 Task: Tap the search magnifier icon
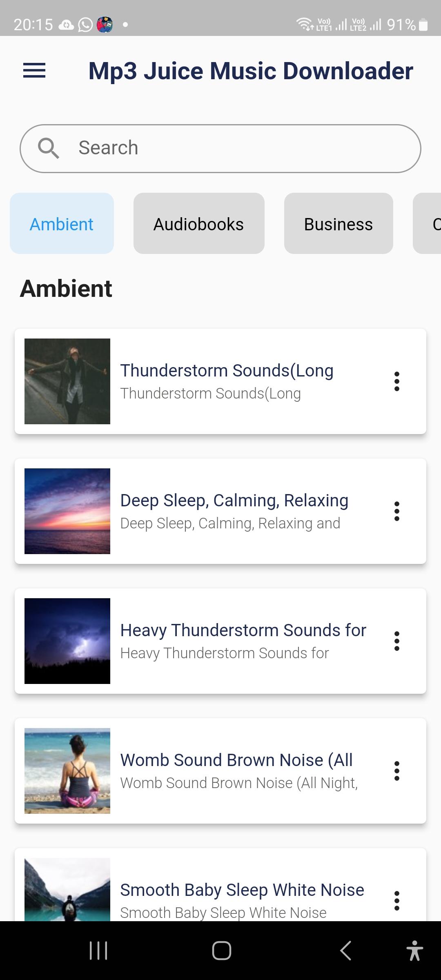click(49, 148)
